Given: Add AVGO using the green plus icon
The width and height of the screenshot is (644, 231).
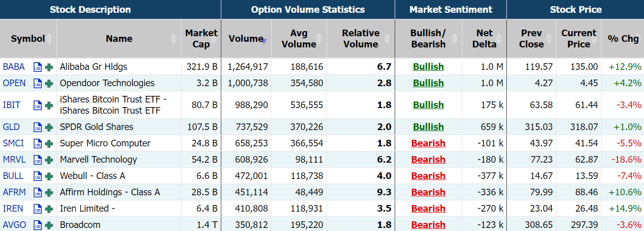Looking at the screenshot, I should 49,225.
